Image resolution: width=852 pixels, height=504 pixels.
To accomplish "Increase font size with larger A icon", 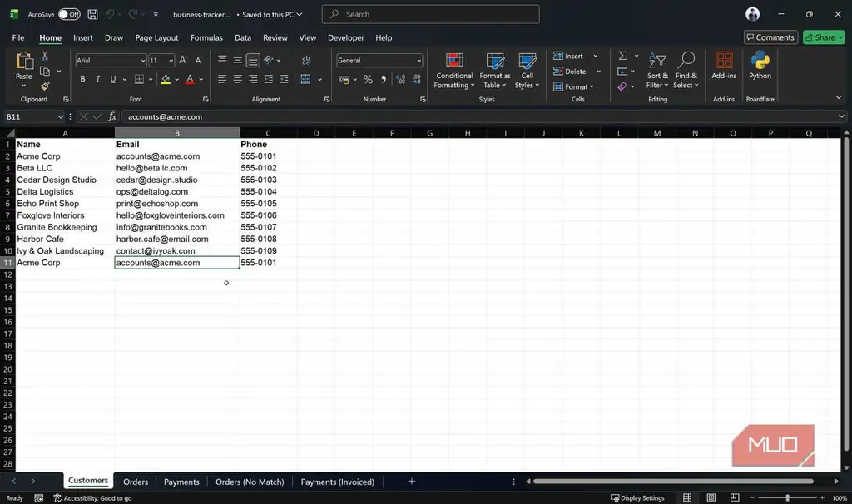I will coord(183,60).
